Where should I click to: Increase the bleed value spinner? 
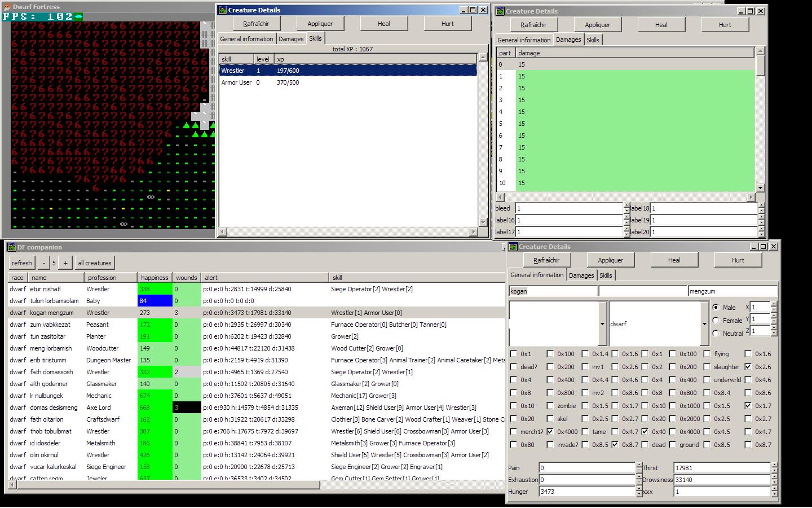point(626,205)
